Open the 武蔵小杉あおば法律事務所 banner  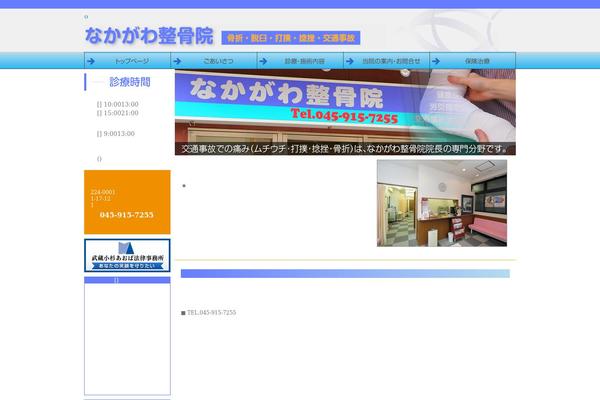point(127,255)
